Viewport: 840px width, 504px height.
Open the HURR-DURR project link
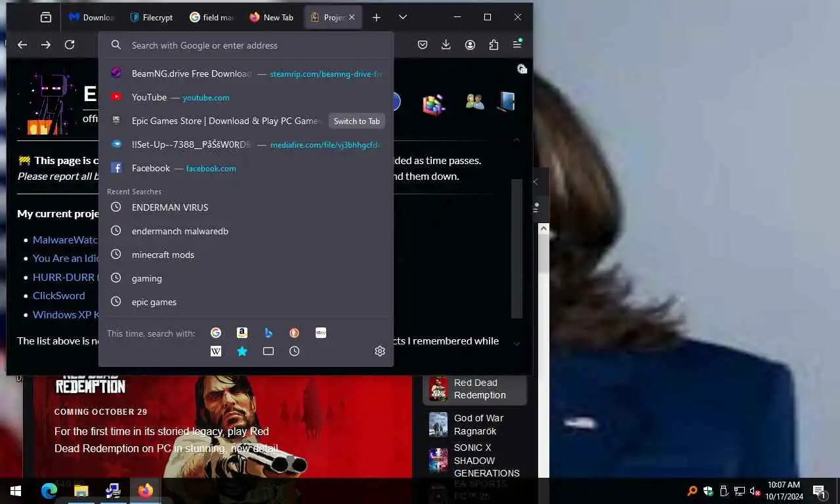pos(66,277)
